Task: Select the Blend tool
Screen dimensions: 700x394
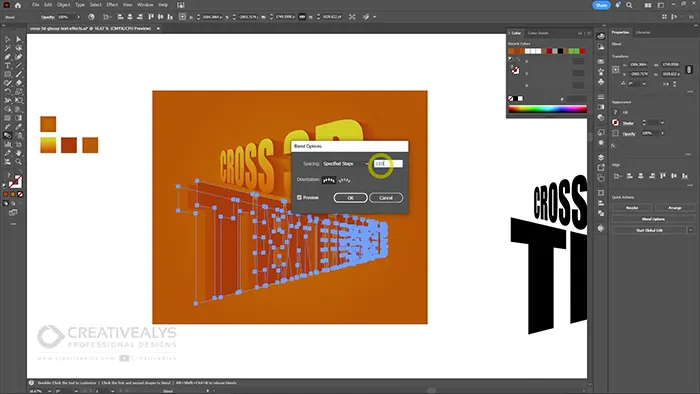Action: click(x=8, y=135)
